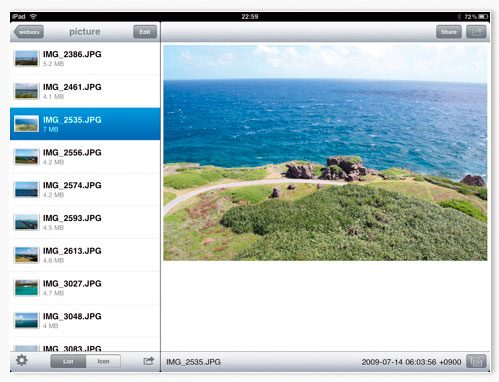Go back to the webaxs folder

(x=29, y=32)
